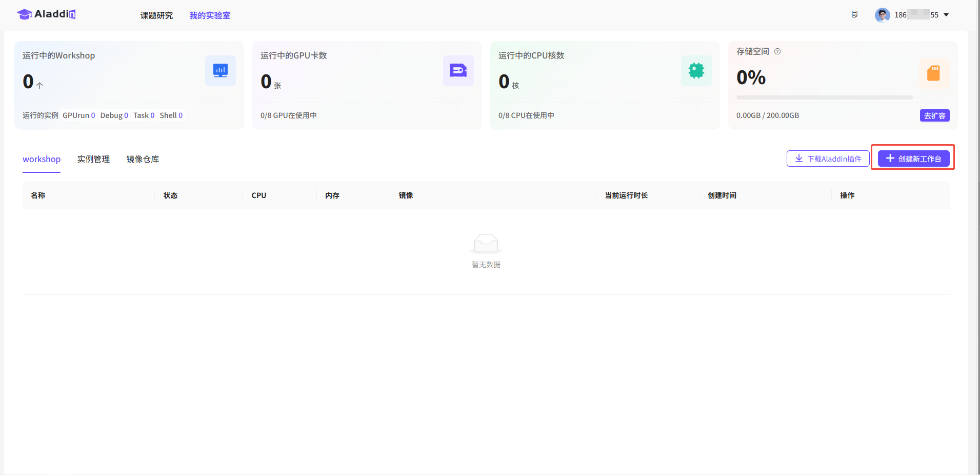
Task: Click the storage usage progress bar
Action: [x=824, y=97]
